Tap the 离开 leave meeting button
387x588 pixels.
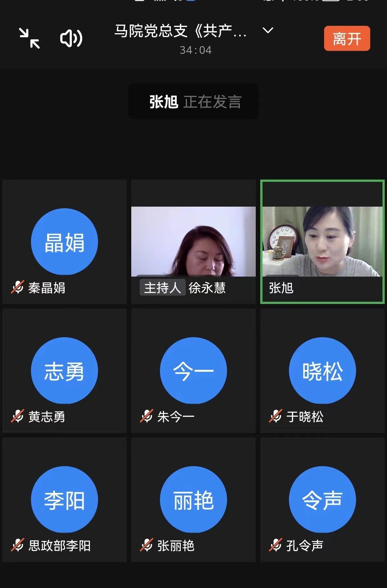(x=347, y=39)
